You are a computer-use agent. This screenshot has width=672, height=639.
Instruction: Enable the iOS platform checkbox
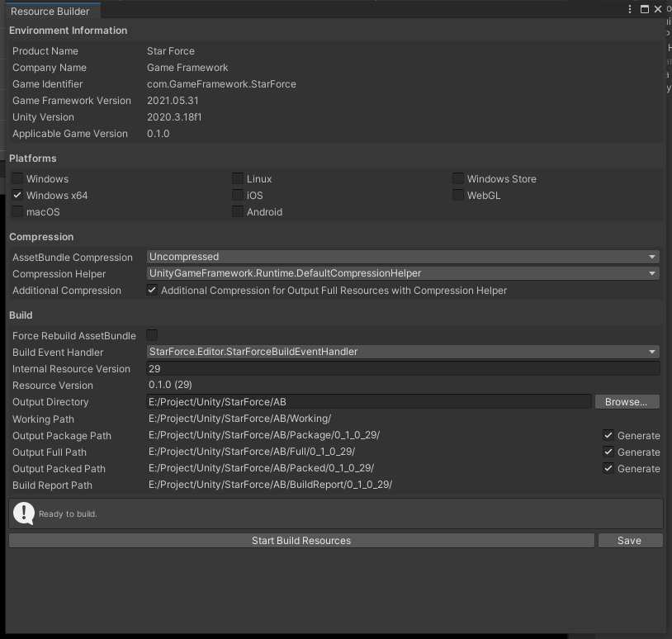pyautogui.click(x=238, y=195)
